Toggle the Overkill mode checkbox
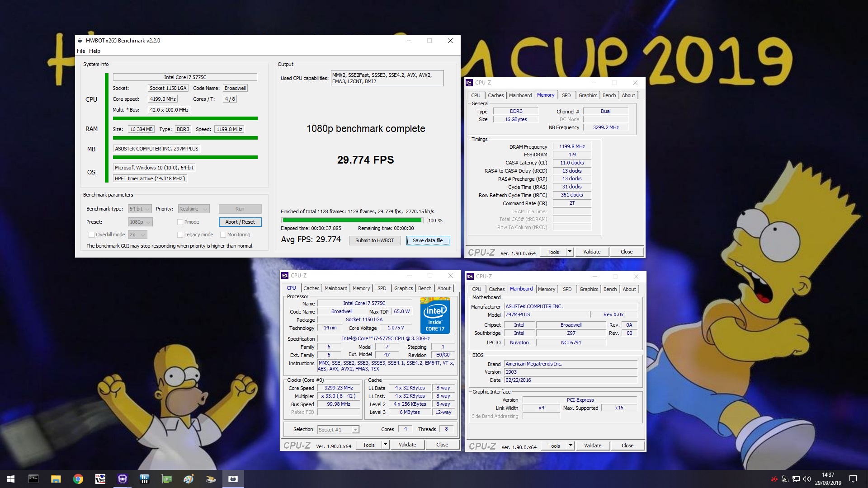The width and height of the screenshot is (868, 488). click(91, 235)
